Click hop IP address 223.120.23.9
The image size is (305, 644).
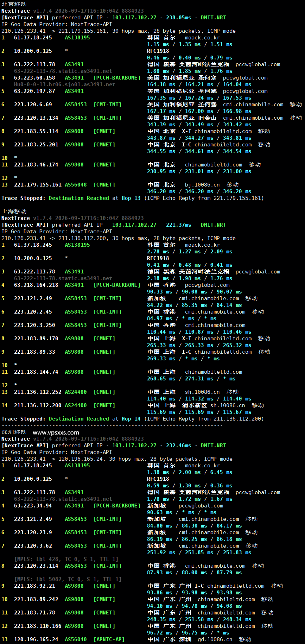33,532
